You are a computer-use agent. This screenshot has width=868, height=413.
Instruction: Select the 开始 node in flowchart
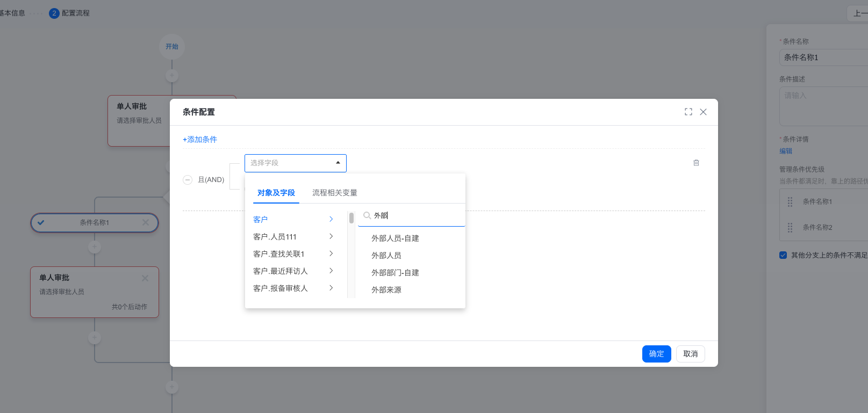click(172, 47)
